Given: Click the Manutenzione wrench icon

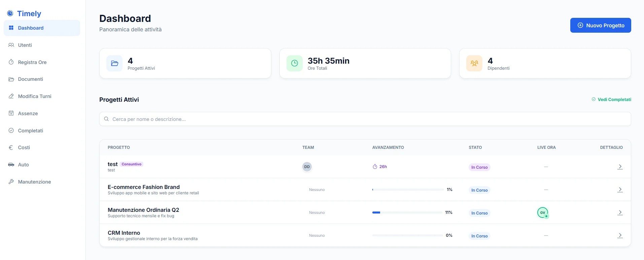Looking at the screenshot, I should pyautogui.click(x=11, y=182).
